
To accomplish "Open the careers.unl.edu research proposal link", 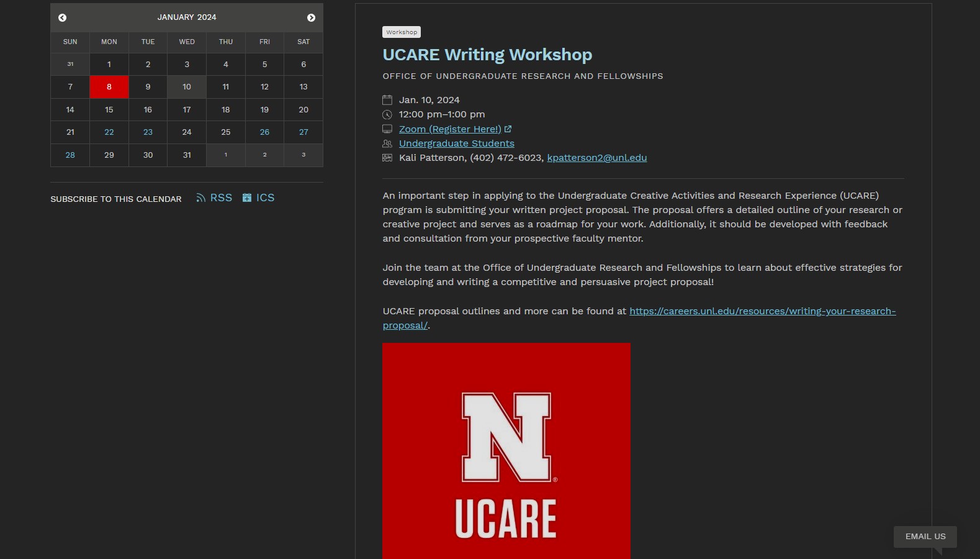I will (762, 311).
